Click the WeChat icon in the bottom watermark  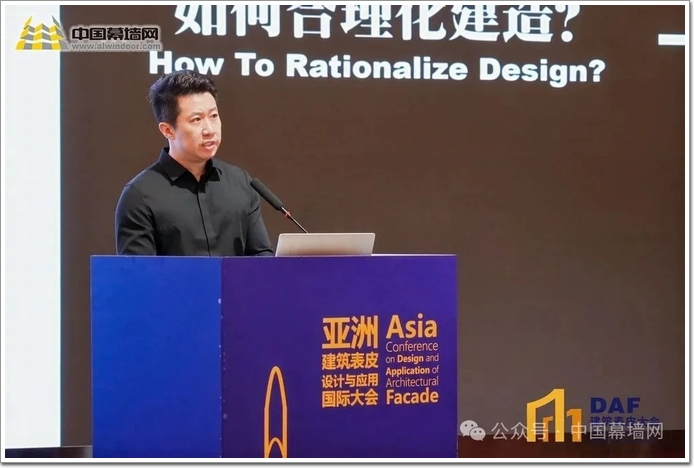471,430
